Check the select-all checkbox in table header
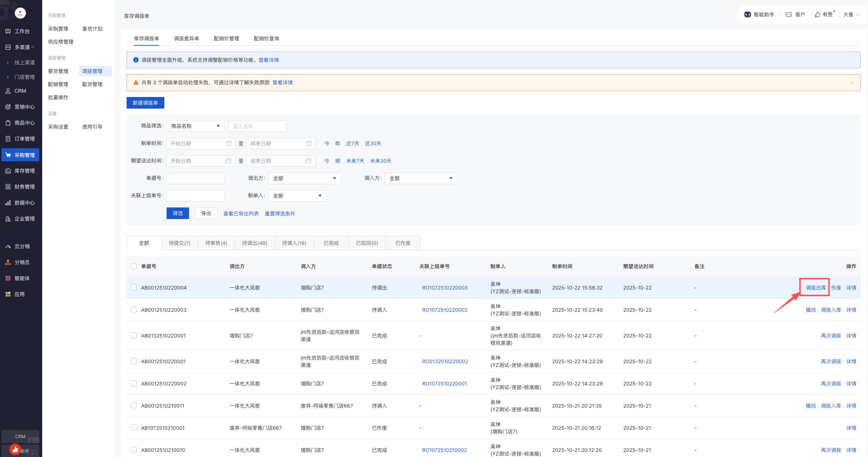The width and height of the screenshot is (868, 457). tap(134, 266)
